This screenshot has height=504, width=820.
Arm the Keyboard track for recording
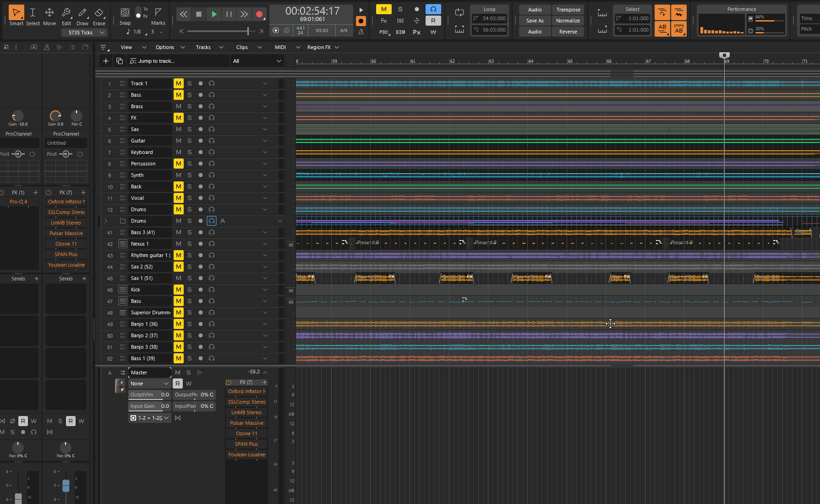click(200, 152)
